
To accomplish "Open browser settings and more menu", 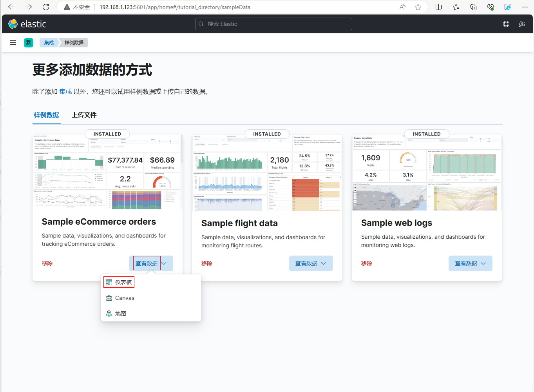I will (525, 7).
